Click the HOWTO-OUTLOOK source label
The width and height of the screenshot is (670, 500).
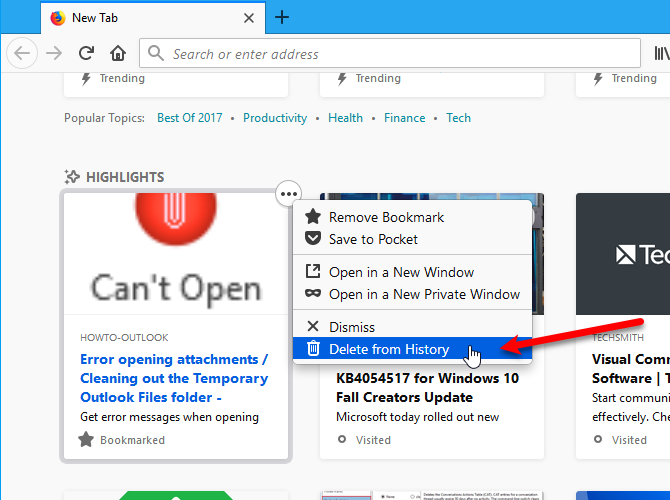click(x=124, y=338)
